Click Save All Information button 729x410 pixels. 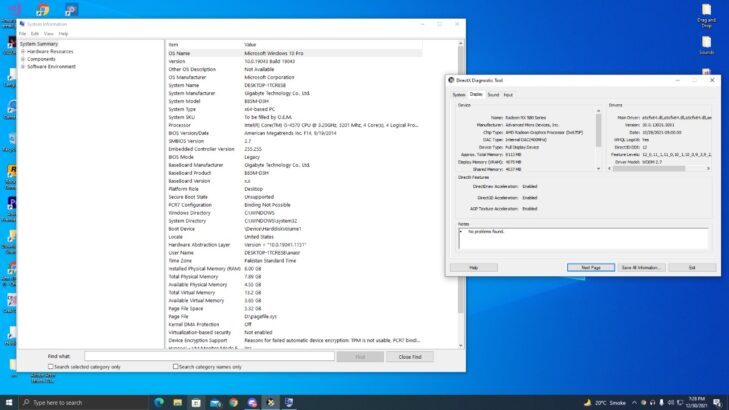pos(641,268)
